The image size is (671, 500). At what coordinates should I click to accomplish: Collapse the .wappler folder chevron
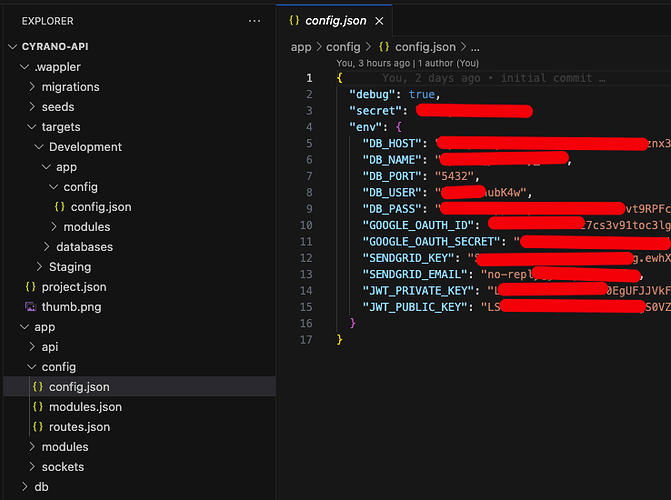pos(25,67)
